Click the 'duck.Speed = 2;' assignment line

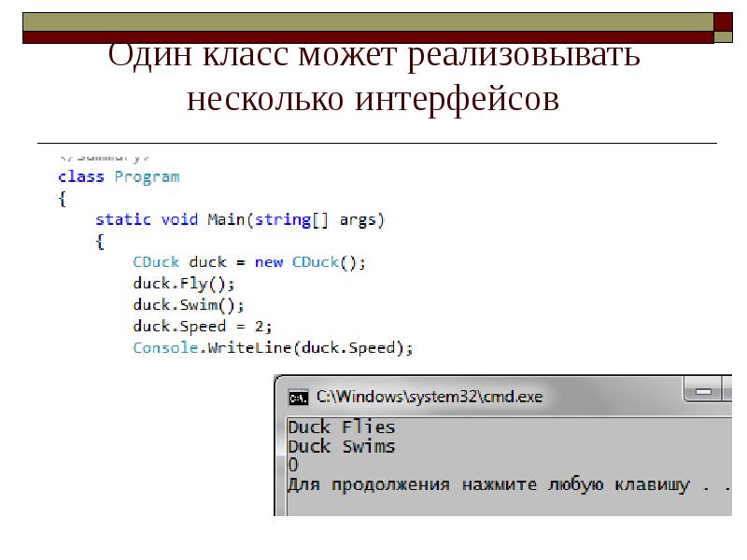coord(202,327)
